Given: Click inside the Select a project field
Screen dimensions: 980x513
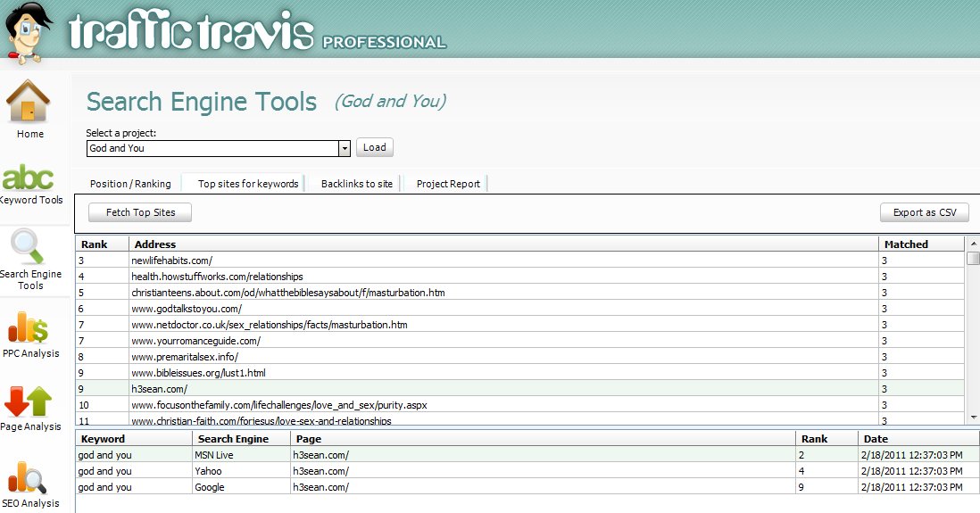Looking at the screenshot, I should 212,149.
